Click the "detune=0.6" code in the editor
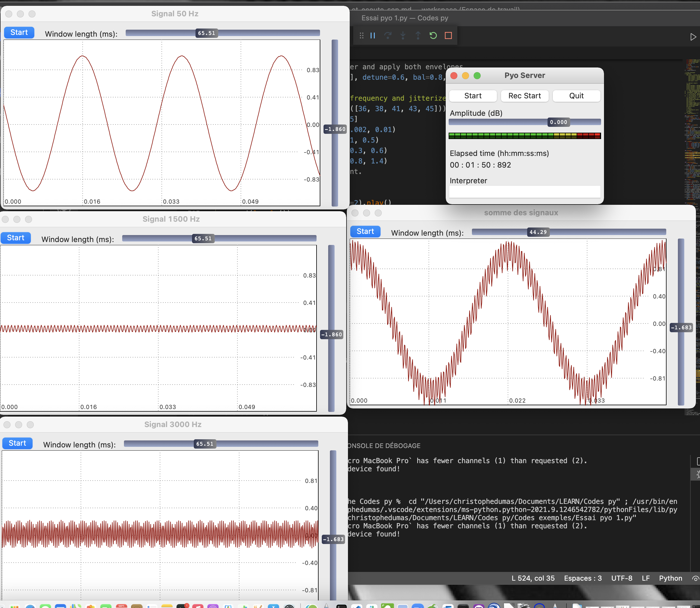700x608 pixels. click(x=383, y=77)
